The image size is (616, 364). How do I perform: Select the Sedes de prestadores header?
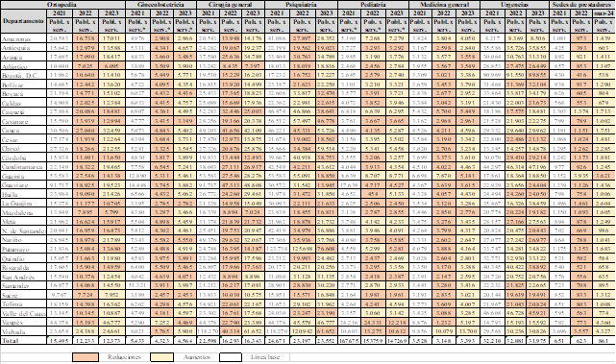pyautogui.click(x=582, y=5)
